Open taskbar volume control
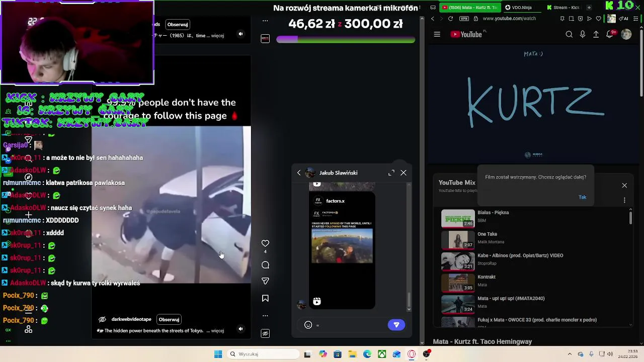This screenshot has height=362, width=644. click(x=610, y=354)
